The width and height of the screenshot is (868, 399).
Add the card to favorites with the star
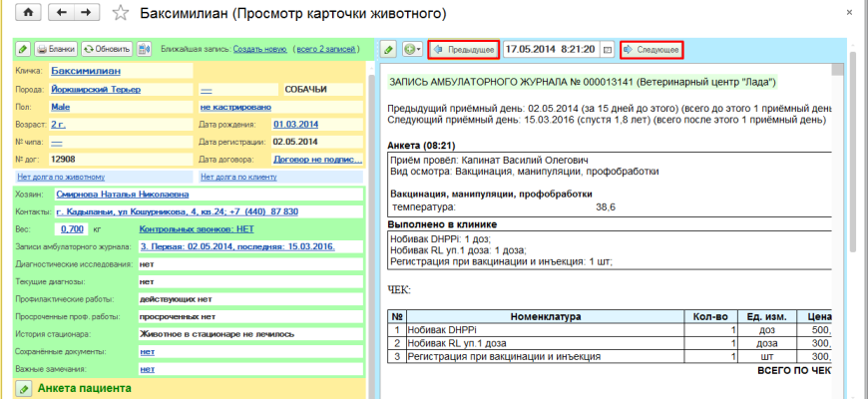point(121,14)
